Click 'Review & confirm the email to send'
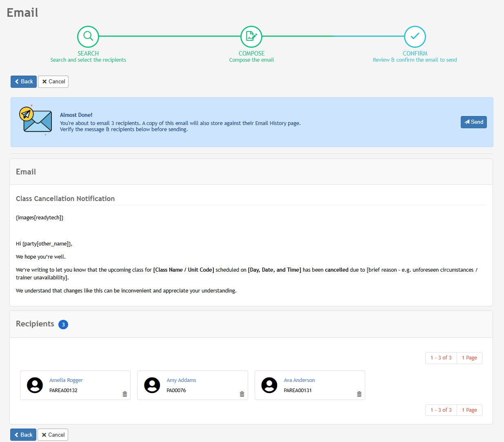Image resolution: width=504 pixels, height=442 pixels. [x=415, y=60]
